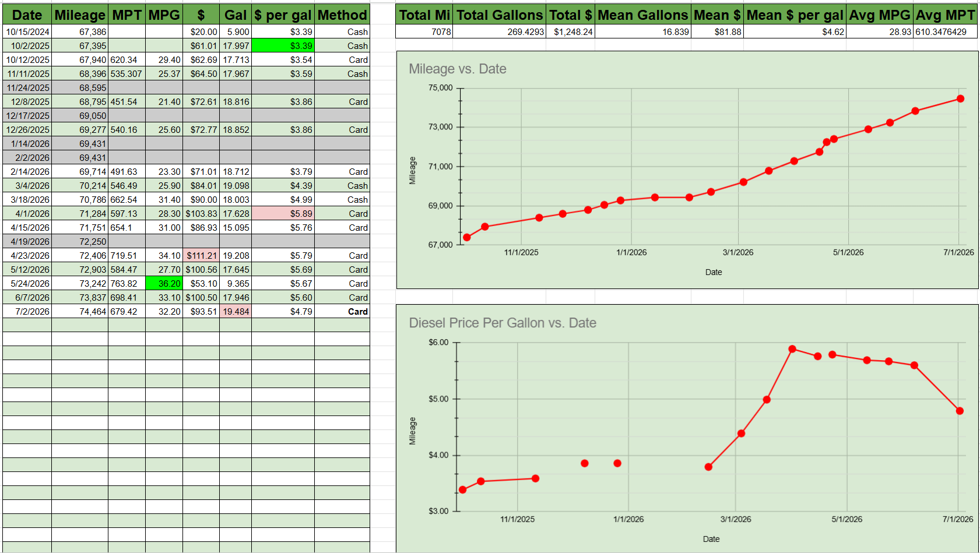Select the $81.88 mean cost cell

pyautogui.click(x=717, y=31)
